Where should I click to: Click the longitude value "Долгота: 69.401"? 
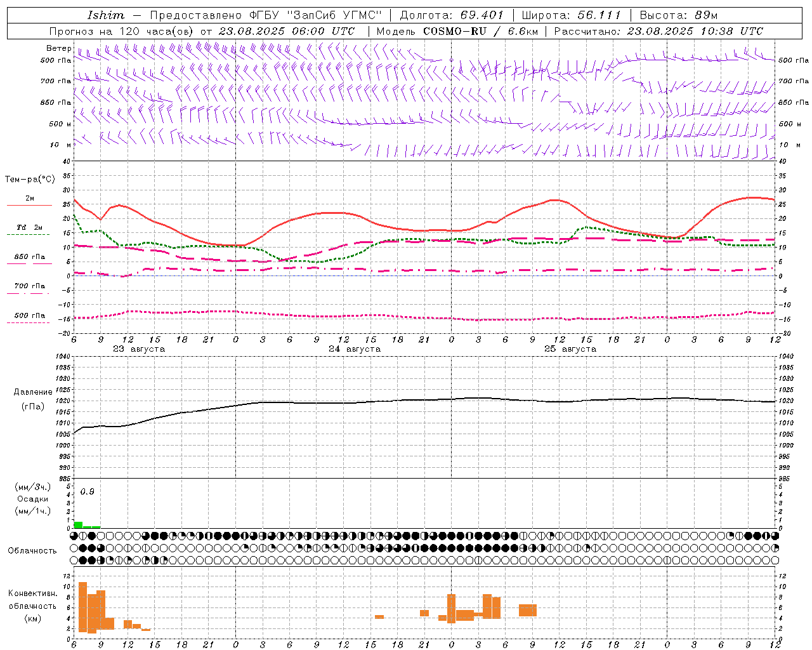(x=452, y=15)
